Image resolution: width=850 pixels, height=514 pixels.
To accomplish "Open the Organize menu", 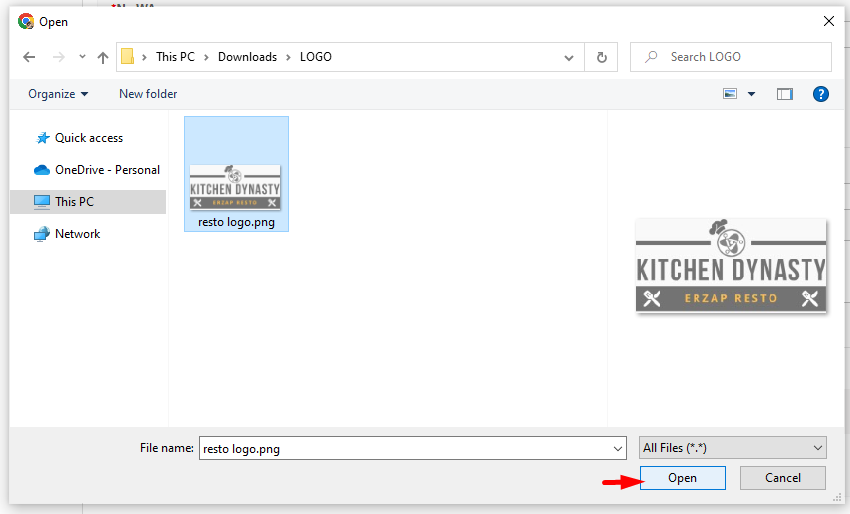I will [x=58, y=94].
